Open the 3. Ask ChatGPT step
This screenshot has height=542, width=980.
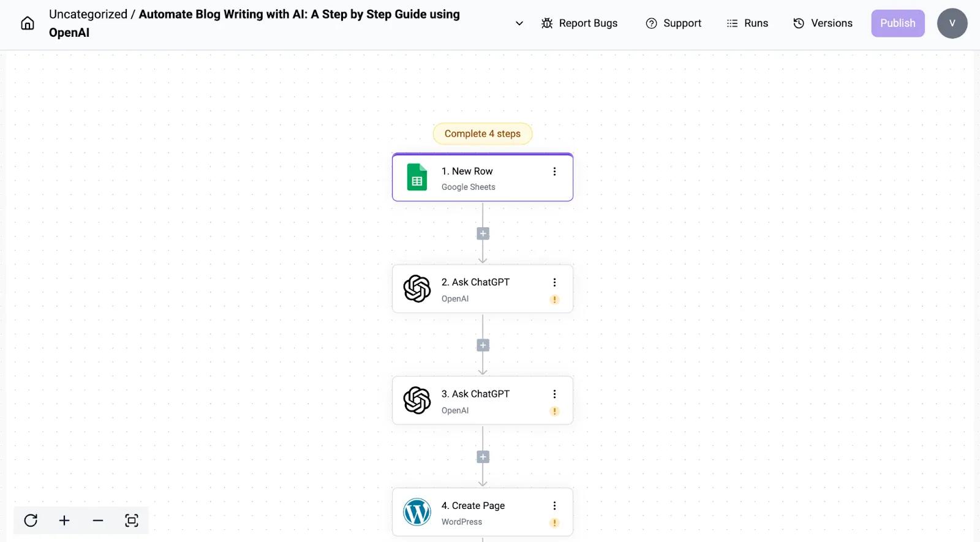click(483, 401)
